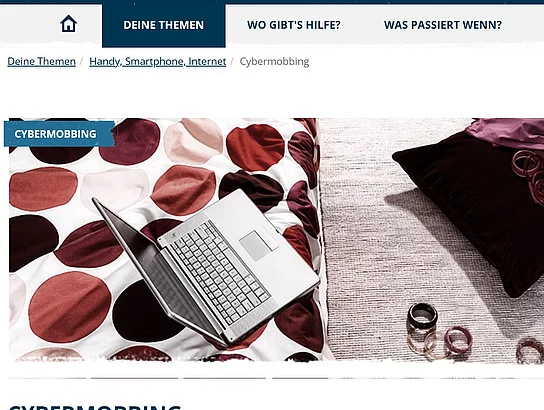The width and height of the screenshot is (544, 410).
Task: Click the Cybermobbing breadcrumb text
Action: pyautogui.click(x=274, y=62)
